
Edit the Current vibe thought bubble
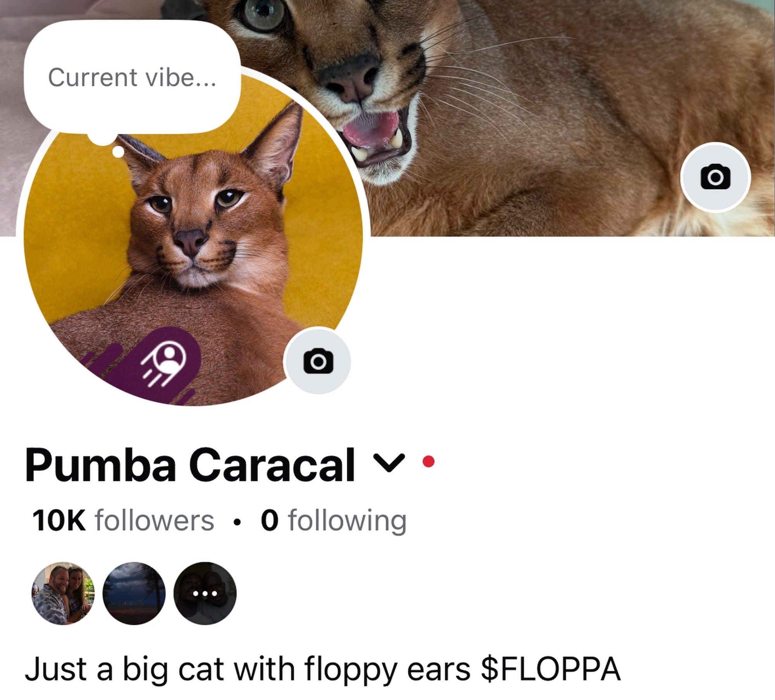pos(132,77)
